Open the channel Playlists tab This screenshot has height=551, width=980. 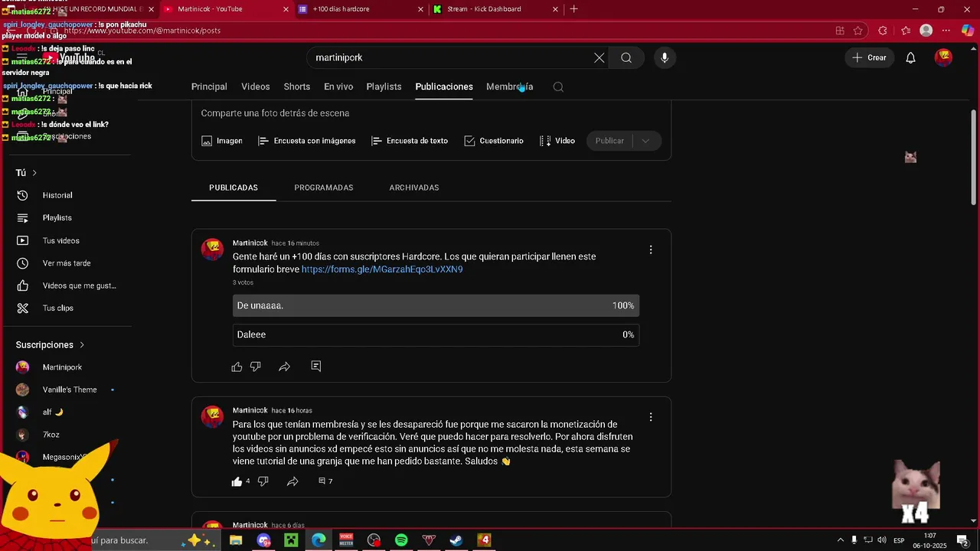[x=384, y=86]
